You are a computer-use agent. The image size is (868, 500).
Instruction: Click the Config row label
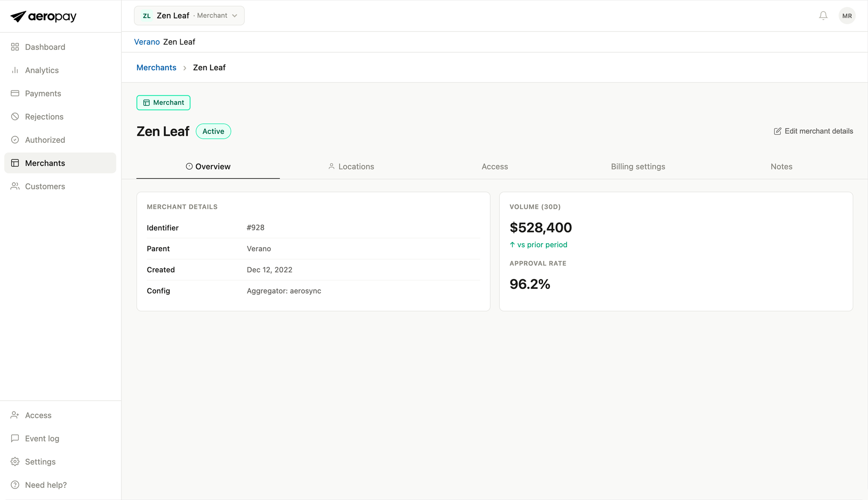click(158, 291)
